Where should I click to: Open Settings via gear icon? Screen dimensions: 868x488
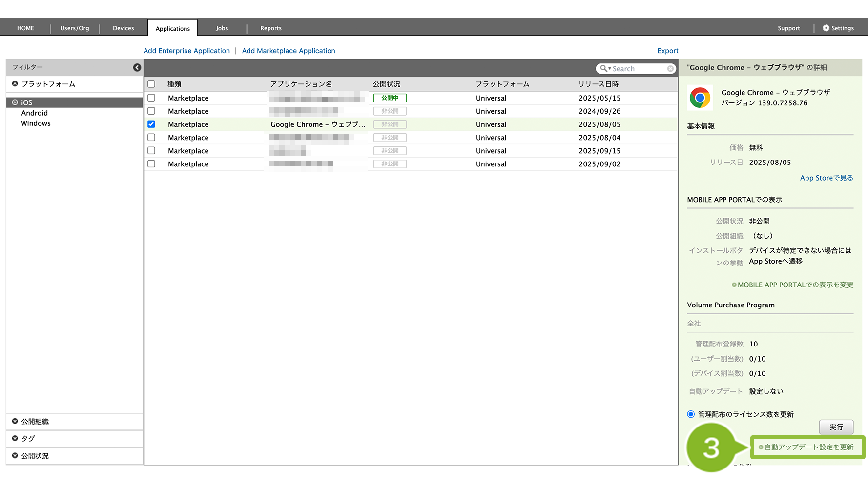(x=826, y=28)
